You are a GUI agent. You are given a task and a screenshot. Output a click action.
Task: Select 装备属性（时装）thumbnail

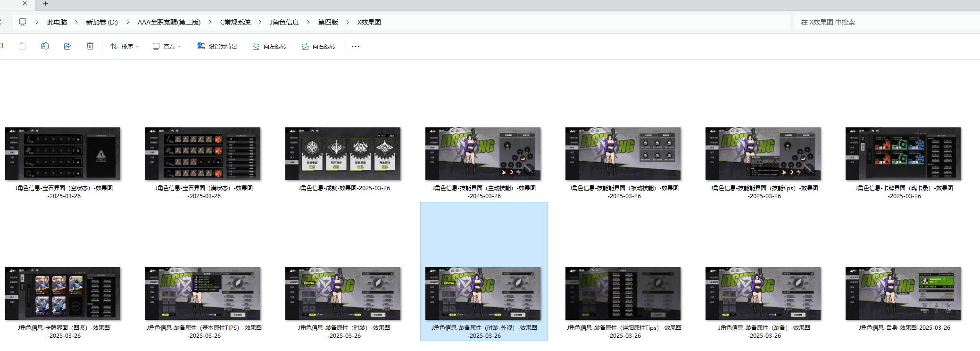pyautogui.click(x=343, y=293)
